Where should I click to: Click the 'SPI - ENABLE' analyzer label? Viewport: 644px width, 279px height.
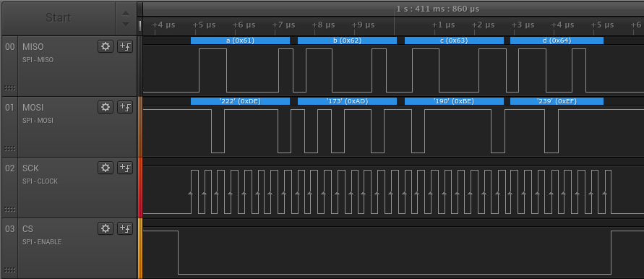42,242
